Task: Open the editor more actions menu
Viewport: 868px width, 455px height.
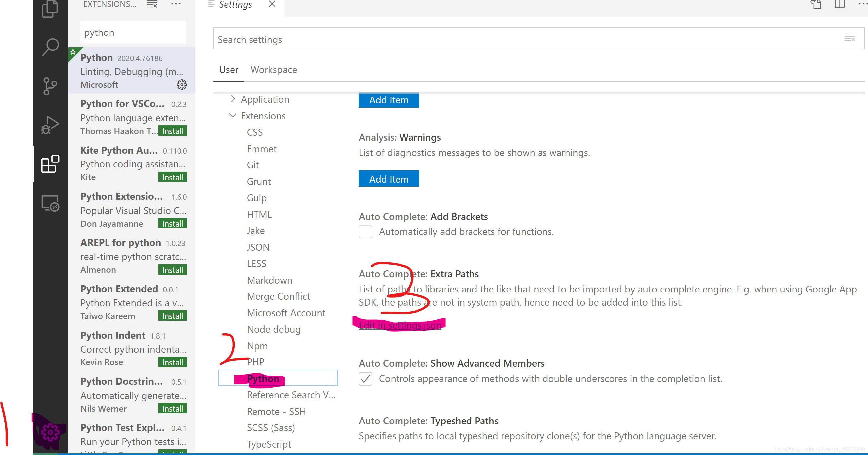Action: (x=863, y=4)
